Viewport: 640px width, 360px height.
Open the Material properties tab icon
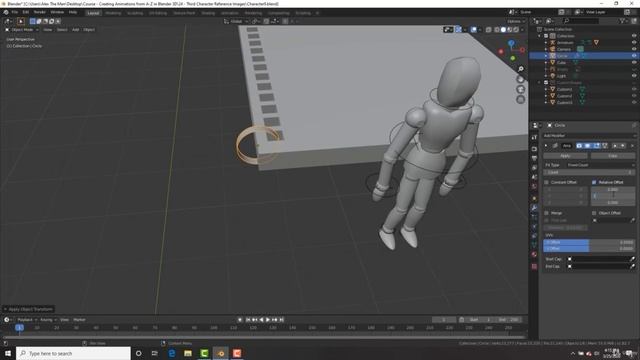534,255
